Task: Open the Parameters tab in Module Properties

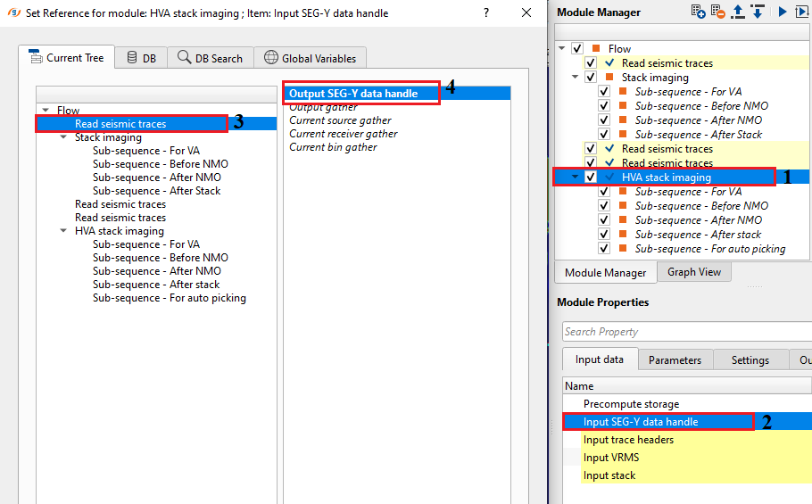Action: click(675, 360)
